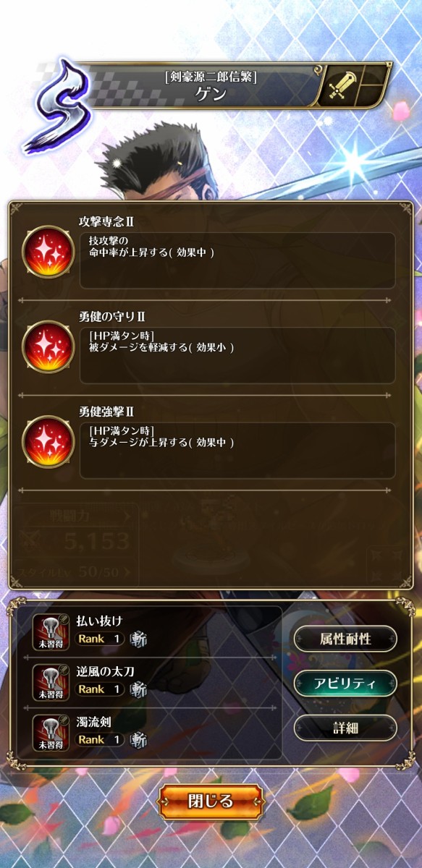Open 勇健の守りⅡ description box
Image resolution: width=422 pixels, height=868 pixels.
click(x=237, y=355)
